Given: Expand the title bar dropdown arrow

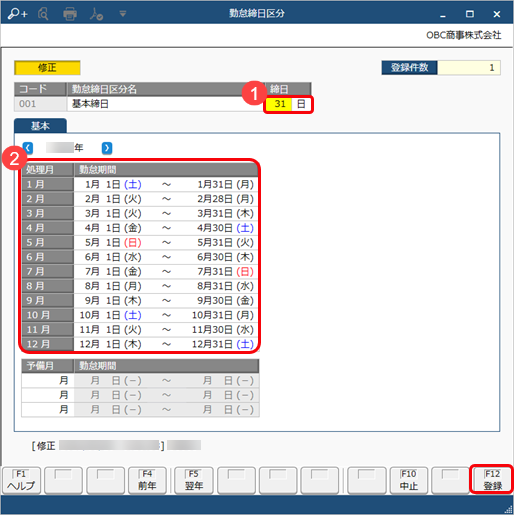Looking at the screenshot, I should 123,14.
